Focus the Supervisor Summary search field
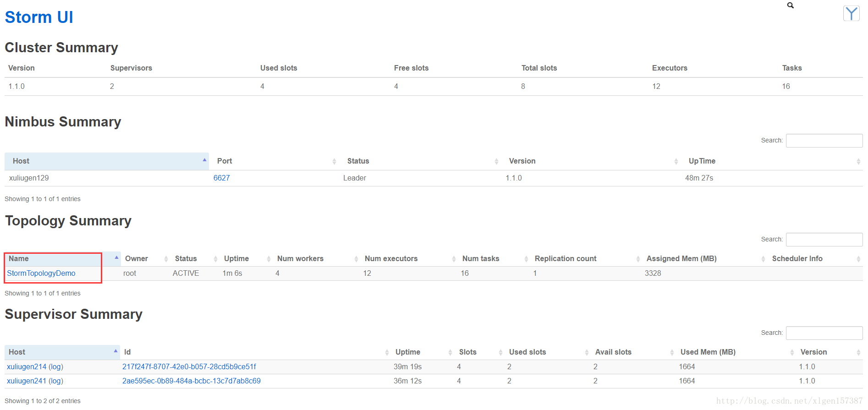This screenshot has height=410, width=868. coord(824,333)
